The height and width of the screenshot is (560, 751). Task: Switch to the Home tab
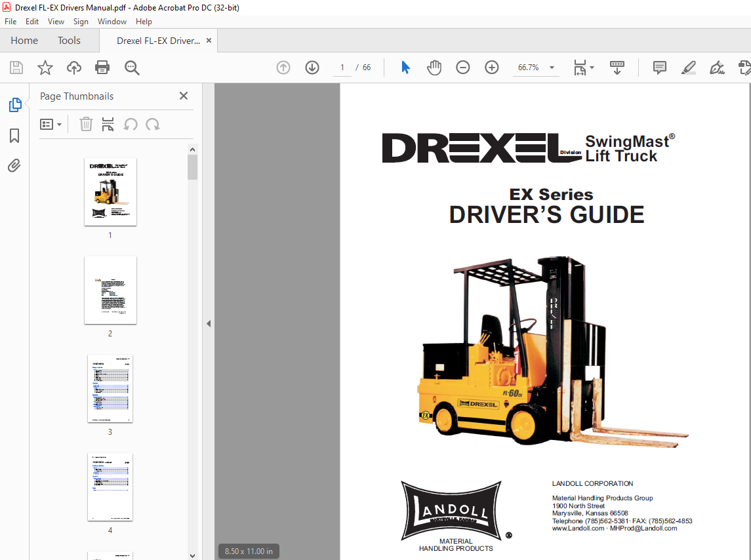coord(24,41)
